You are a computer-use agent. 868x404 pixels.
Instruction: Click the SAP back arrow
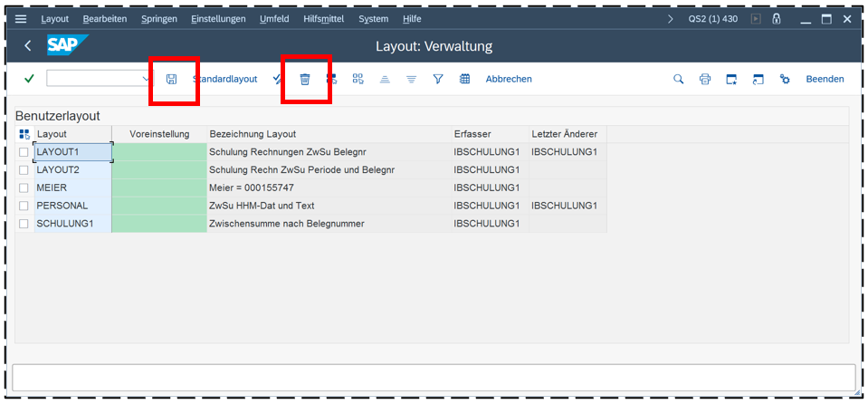[x=28, y=45]
